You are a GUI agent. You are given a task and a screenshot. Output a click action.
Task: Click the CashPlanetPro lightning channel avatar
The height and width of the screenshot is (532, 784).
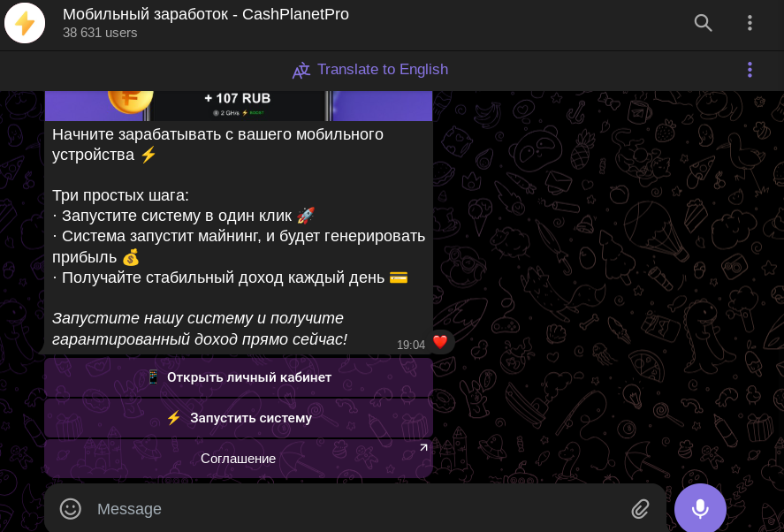(x=25, y=24)
